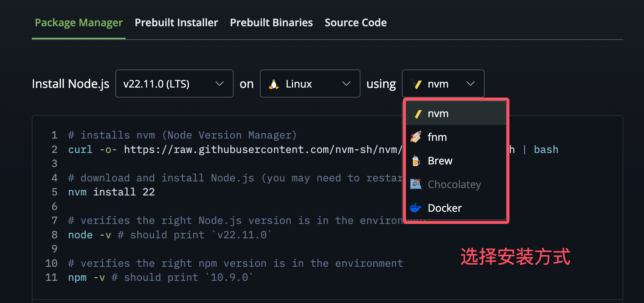The width and height of the screenshot is (644, 303).
Task: Collapse the nvm package manager chevron
Action: point(470,84)
